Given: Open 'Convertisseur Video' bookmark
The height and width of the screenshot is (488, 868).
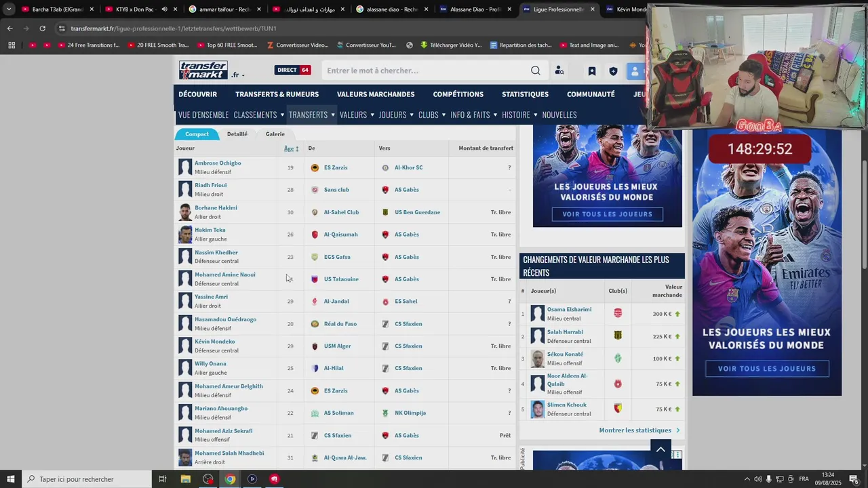Looking at the screenshot, I should click(298, 45).
